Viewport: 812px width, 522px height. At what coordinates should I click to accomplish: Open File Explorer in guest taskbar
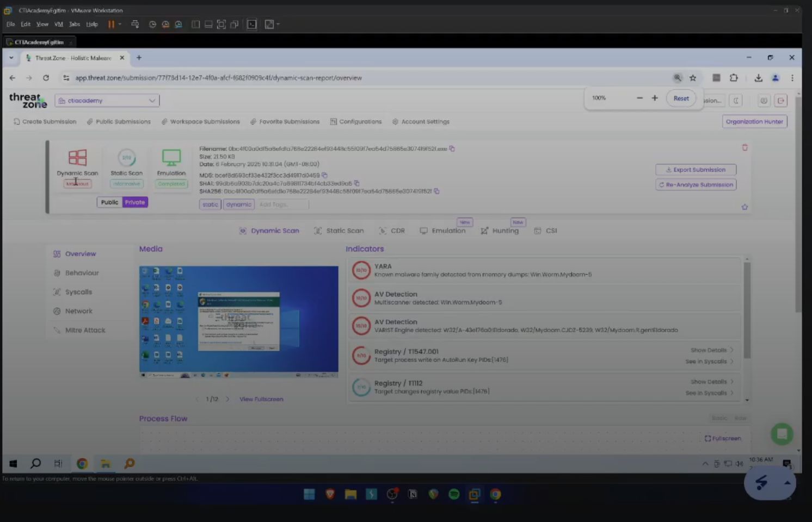coord(106,463)
